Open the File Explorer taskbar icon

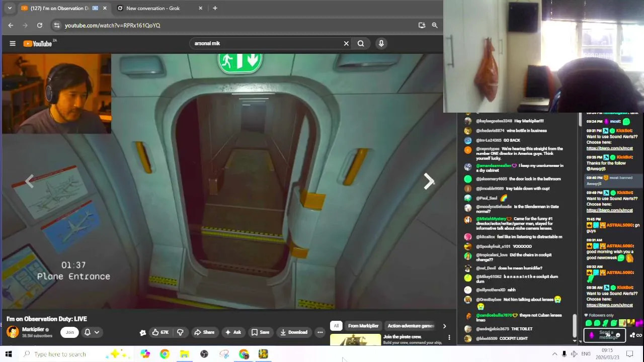point(184,354)
